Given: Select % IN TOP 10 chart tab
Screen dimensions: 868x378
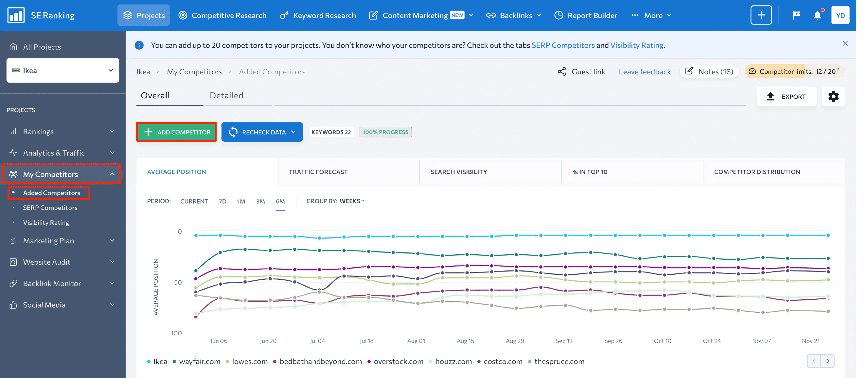Looking at the screenshot, I should pos(633,172).
